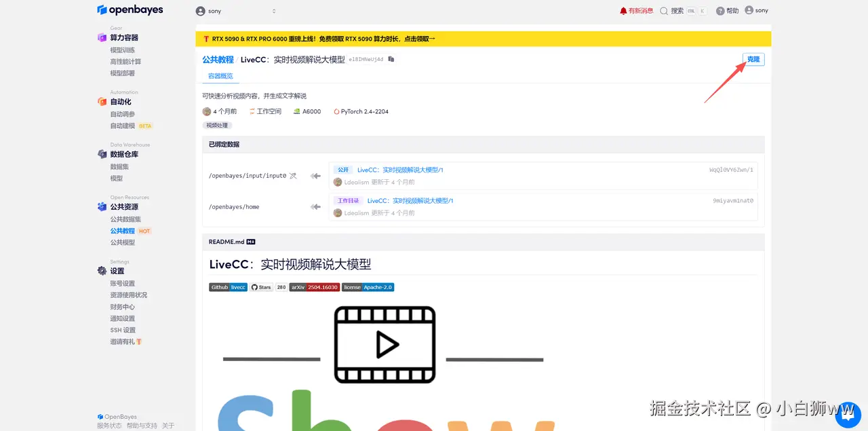Click the search magnifier icon
Image resolution: width=868 pixels, height=431 pixels.
(664, 11)
